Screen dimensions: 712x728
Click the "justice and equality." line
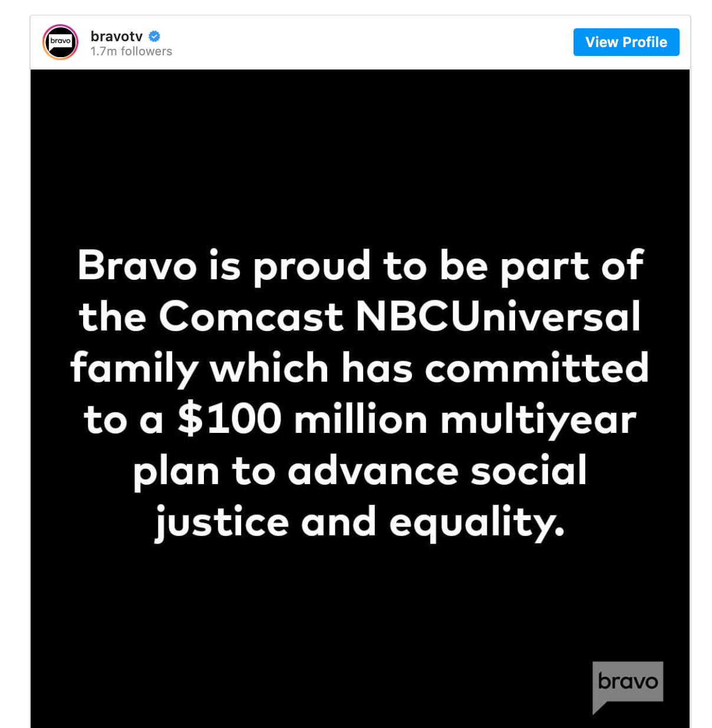(x=360, y=522)
